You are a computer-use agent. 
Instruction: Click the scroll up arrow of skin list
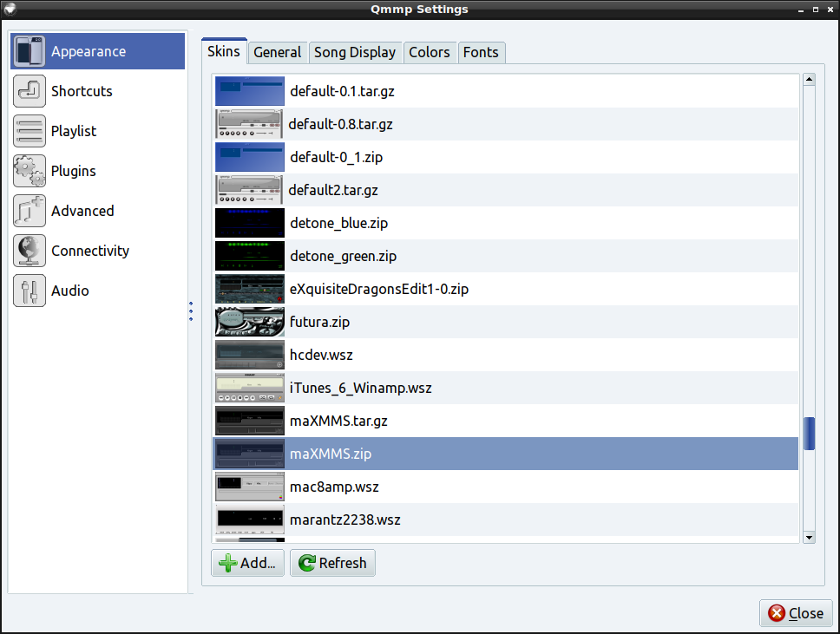coord(809,80)
